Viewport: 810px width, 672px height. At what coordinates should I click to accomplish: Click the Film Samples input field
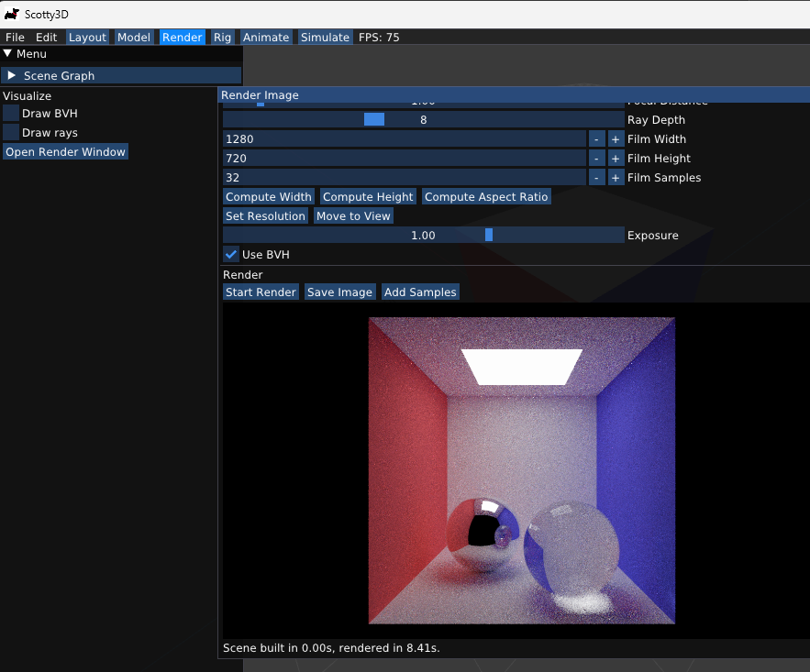[404, 178]
